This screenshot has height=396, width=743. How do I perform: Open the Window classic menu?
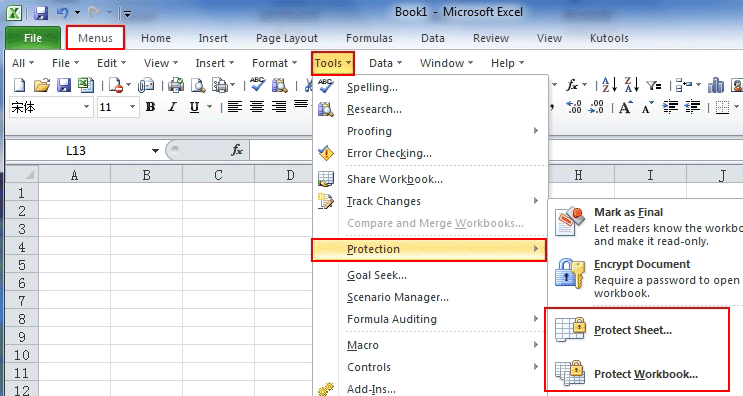(x=446, y=63)
